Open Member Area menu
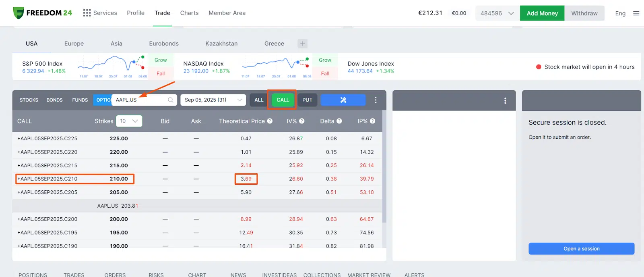The image size is (644, 277). (x=227, y=13)
